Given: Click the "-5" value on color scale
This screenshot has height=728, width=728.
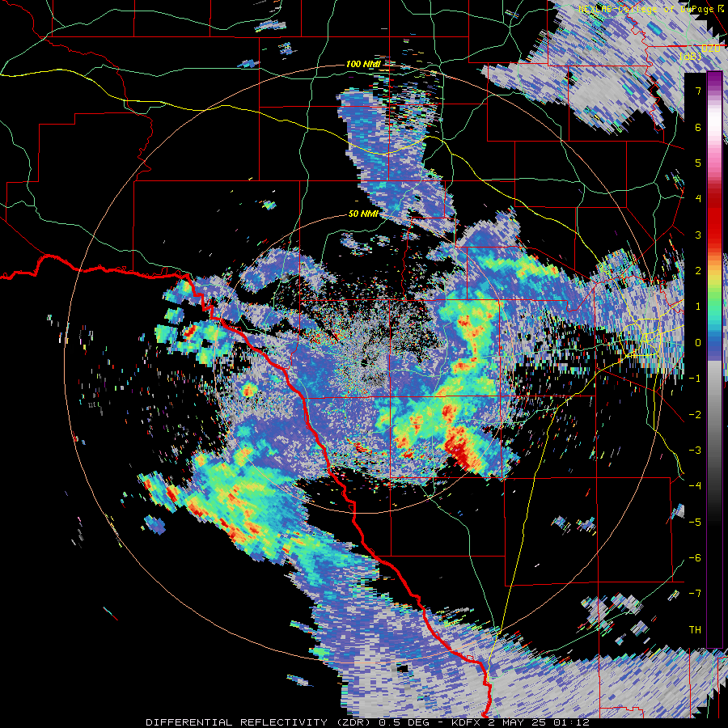Looking at the screenshot, I should pos(695,523).
